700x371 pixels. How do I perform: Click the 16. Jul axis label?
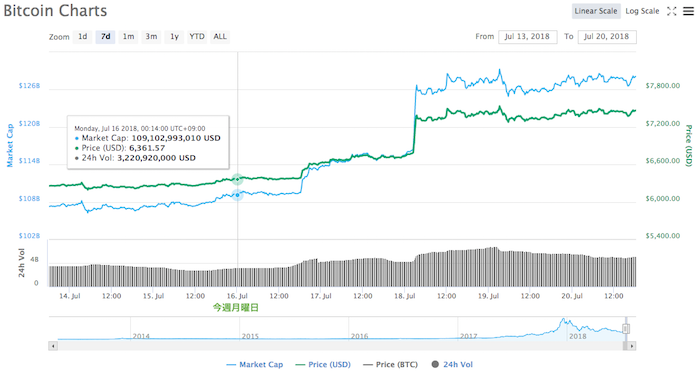237,296
